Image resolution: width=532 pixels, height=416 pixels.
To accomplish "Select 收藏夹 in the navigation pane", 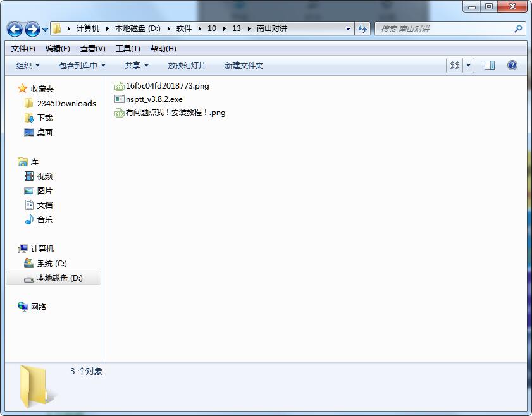I will (42, 89).
